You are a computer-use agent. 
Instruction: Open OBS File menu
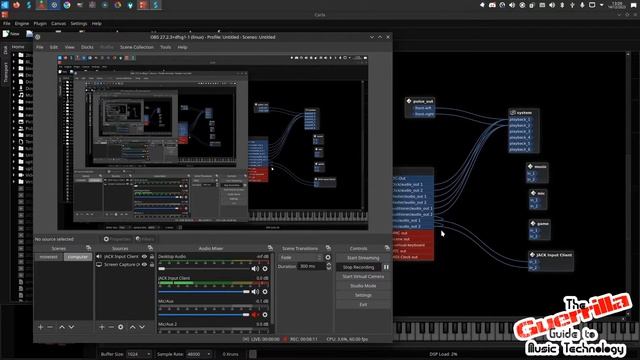(40, 47)
